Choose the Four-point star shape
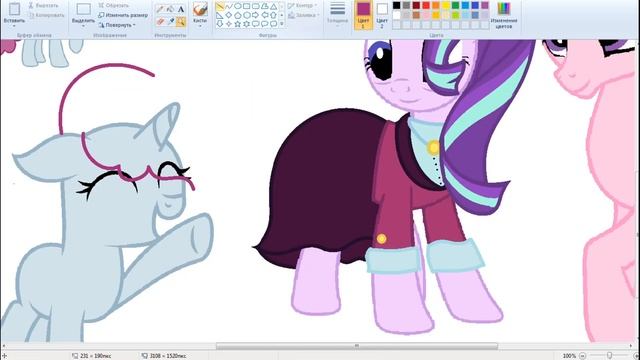The height and width of the screenshot is (360, 640). pos(229,24)
